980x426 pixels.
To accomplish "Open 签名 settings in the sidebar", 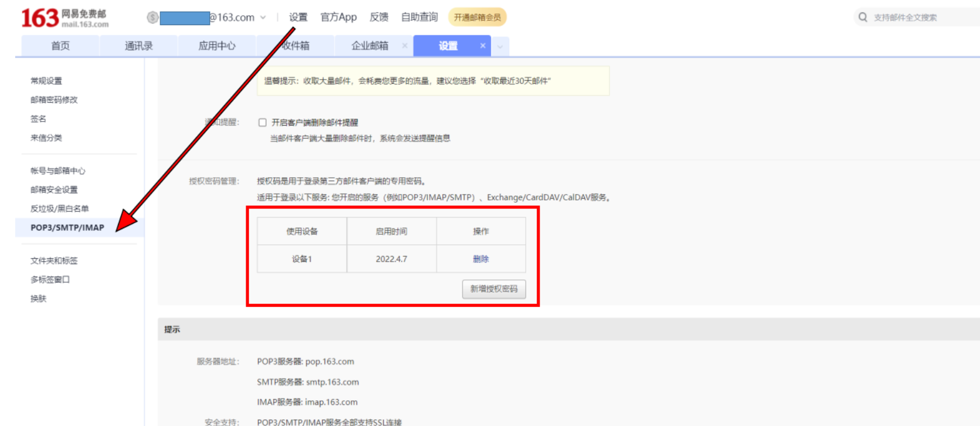I will point(38,119).
